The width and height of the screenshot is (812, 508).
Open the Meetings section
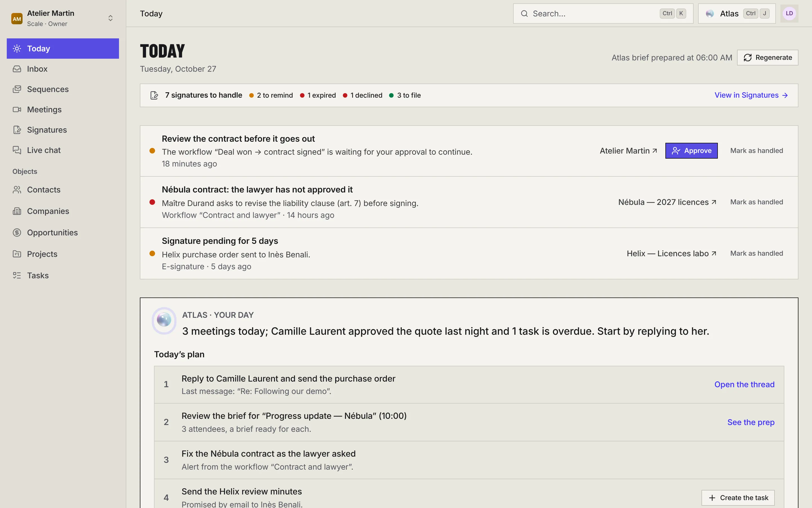coord(63,110)
